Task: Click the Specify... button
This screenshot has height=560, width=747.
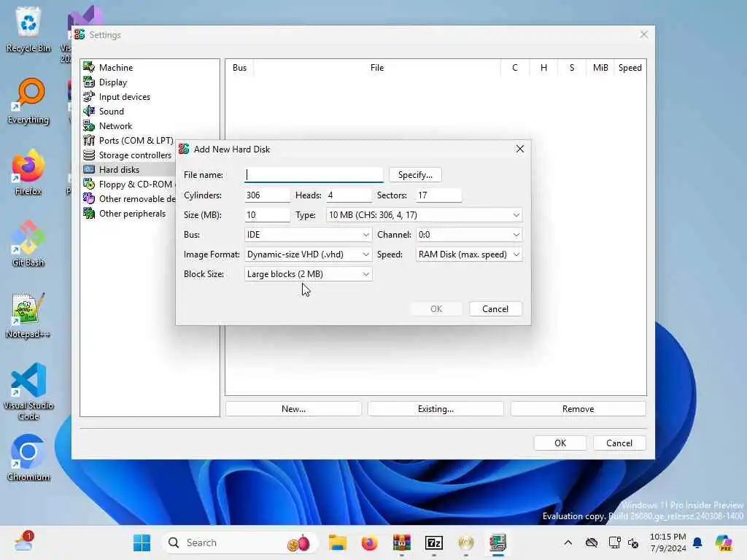Action: pyautogui.click(x=415, y=175)
